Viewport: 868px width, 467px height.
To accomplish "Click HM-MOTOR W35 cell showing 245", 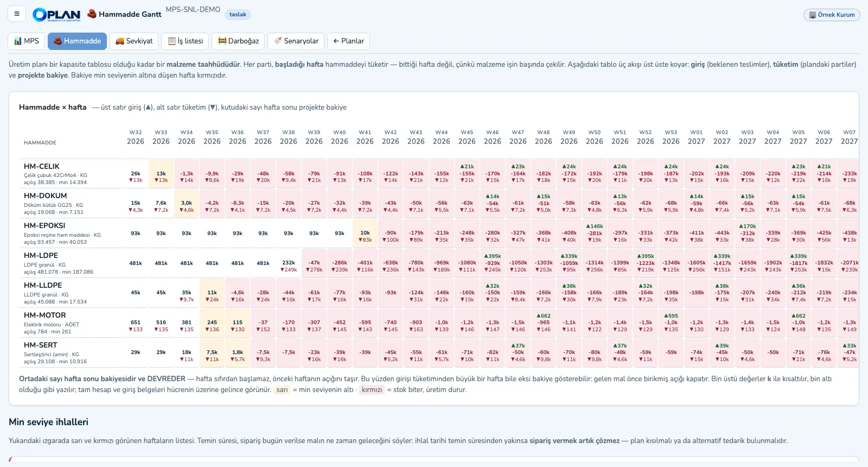I will (x=212, y=323).
